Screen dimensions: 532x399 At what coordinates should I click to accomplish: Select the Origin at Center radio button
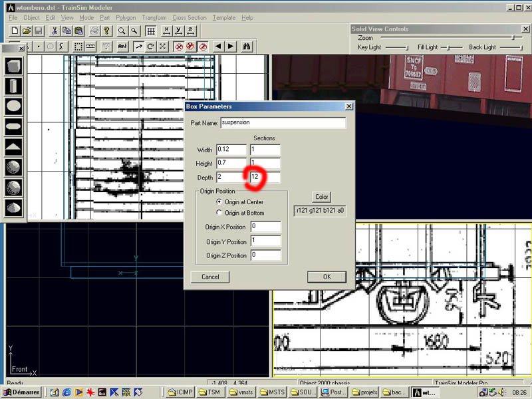click(220, 201)
